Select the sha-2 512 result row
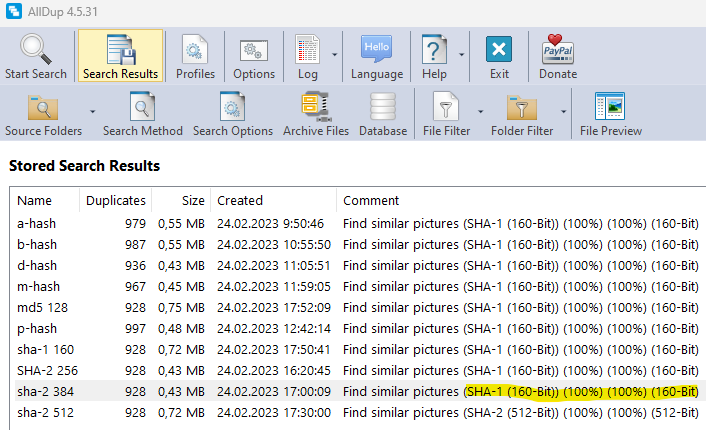The height and width of the screenshot is (430, 706). point(45,413)
